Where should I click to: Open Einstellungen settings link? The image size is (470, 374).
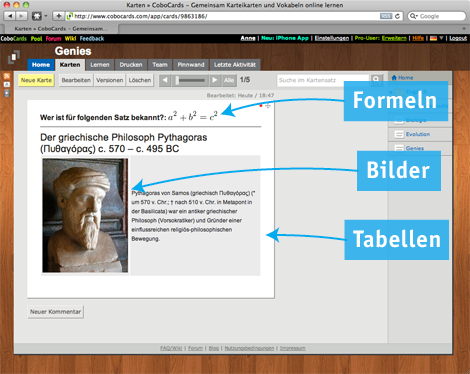tap(332, 38)
